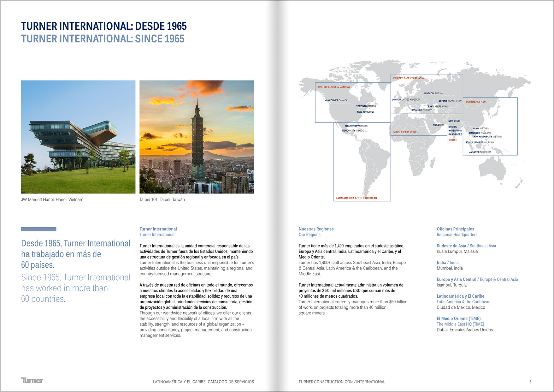Click 'MONTERREY MEXICO' on the map
Viewport: 554px width, 392px height.
pyautogui.click(x=356, y=126)
